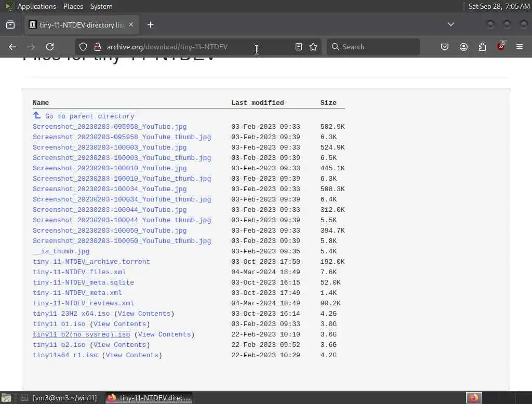Open the Places menu

73,6
